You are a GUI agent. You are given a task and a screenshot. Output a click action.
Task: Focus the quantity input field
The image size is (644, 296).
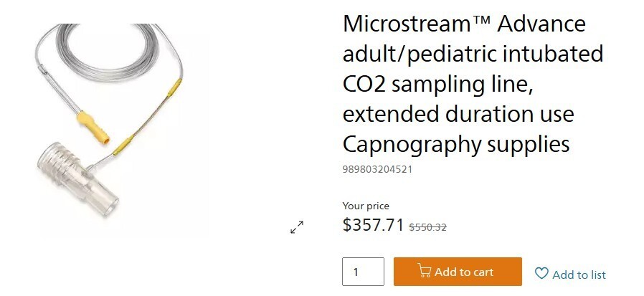[363, 272]
